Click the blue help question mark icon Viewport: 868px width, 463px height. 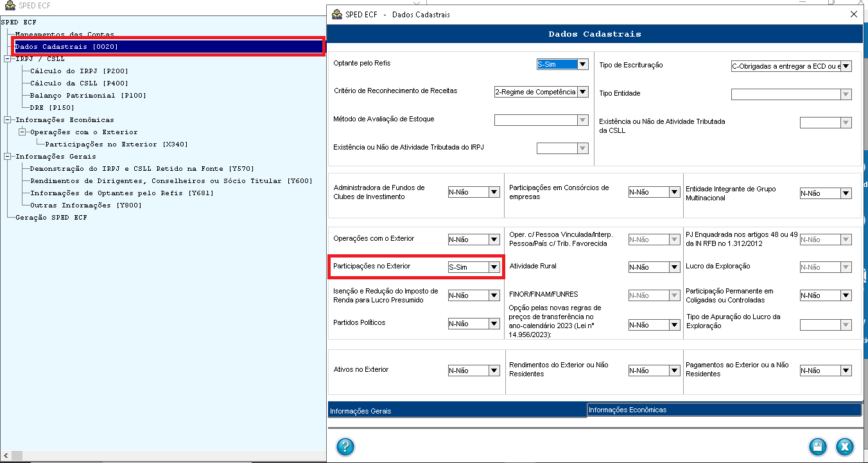(x=345, y=446)
